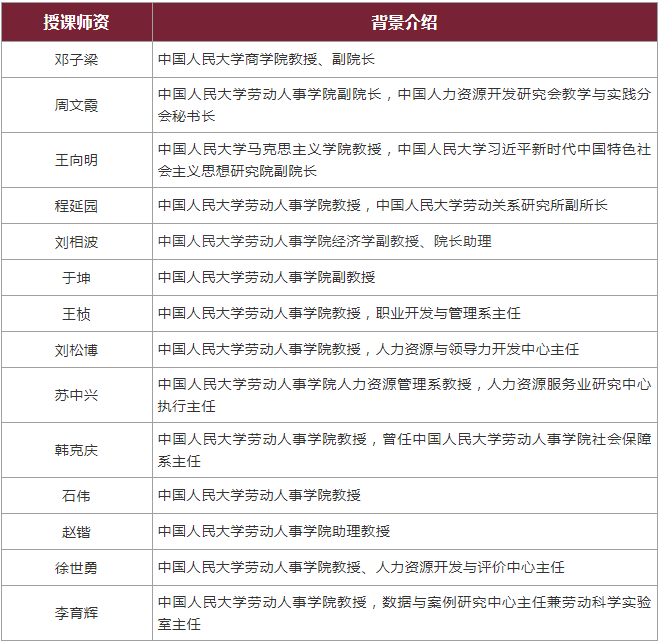Select the name 苏中兴

click(x=76, y=396)
